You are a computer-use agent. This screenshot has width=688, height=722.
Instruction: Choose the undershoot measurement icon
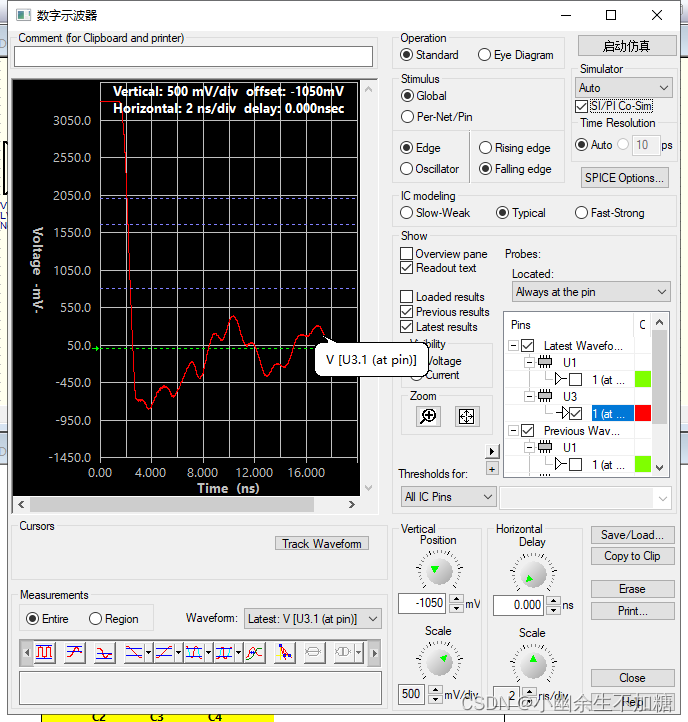coord(105,652)
